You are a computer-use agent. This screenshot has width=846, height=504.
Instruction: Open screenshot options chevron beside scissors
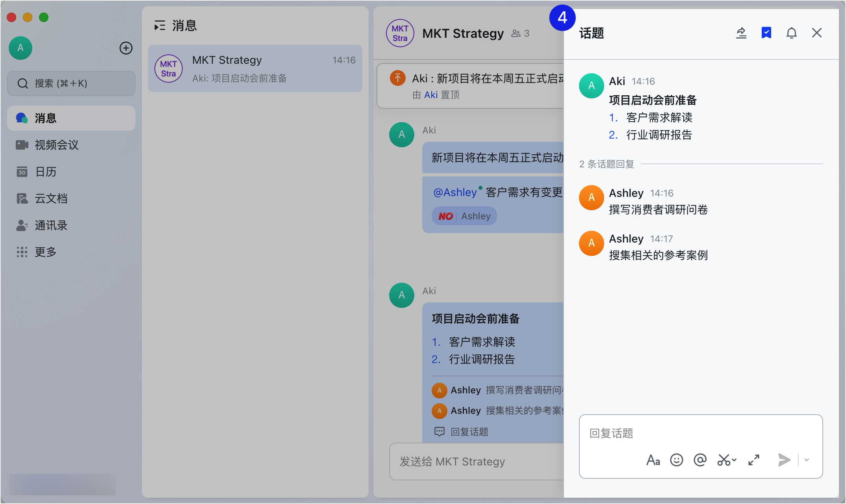(x=734, y=460)
